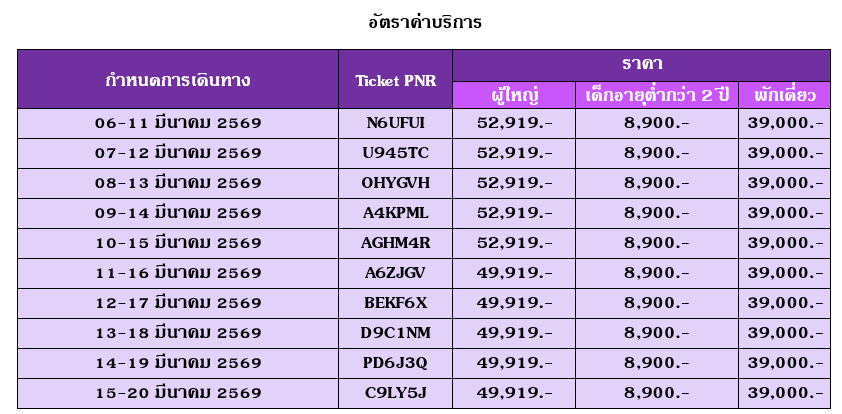842x414 pixels.
Task: Click the ราคา header cell
Action: pos(641,64)
